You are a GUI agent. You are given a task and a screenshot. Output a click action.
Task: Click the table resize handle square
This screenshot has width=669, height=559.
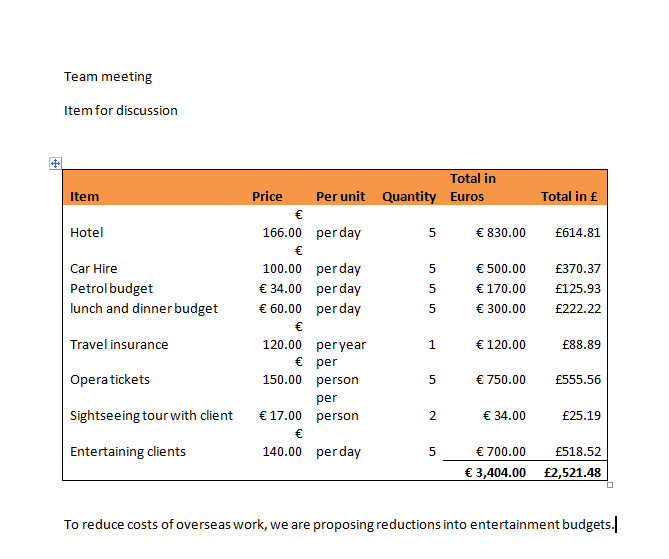coord(610,485)
